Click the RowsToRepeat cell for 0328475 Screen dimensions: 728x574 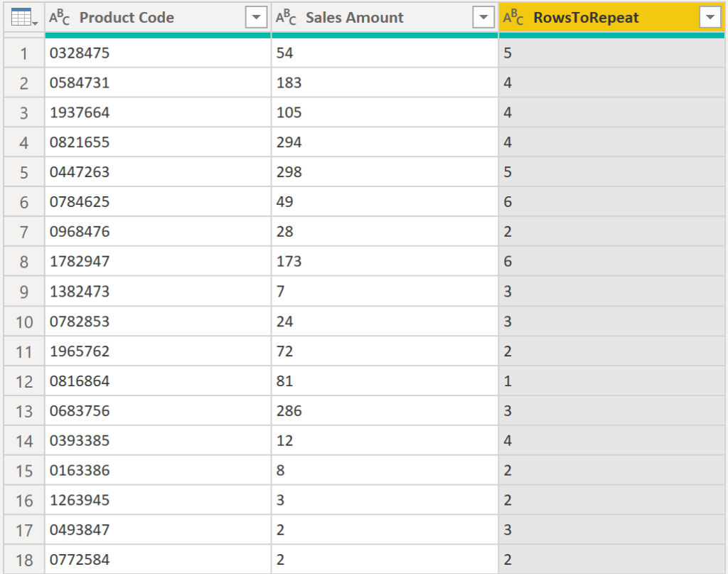pyautogui.click(x=611, y=53)
